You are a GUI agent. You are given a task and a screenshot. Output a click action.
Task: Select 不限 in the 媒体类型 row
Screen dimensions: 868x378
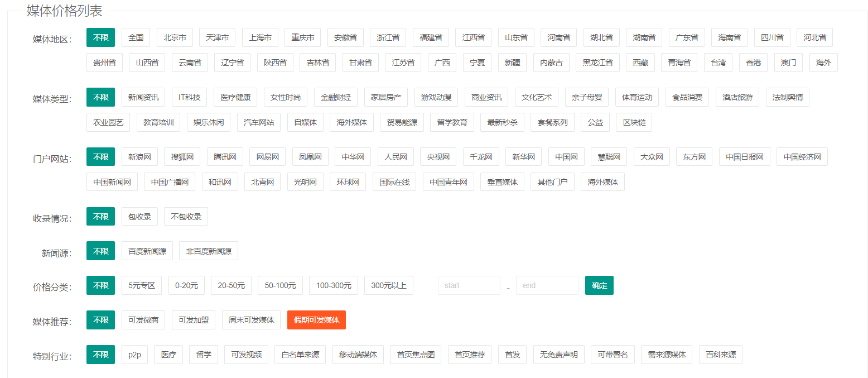pos(100,97)
